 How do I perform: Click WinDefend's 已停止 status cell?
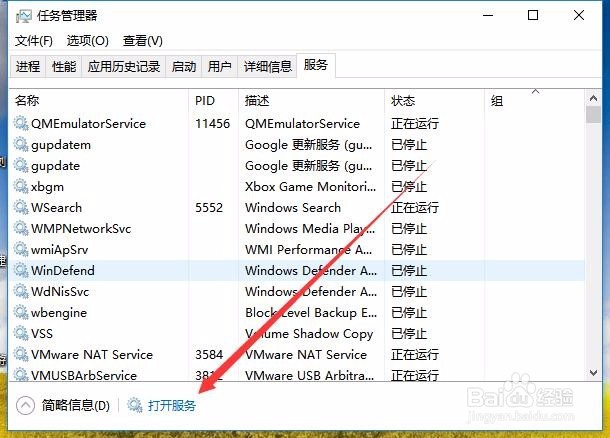[x=409, y=270]
